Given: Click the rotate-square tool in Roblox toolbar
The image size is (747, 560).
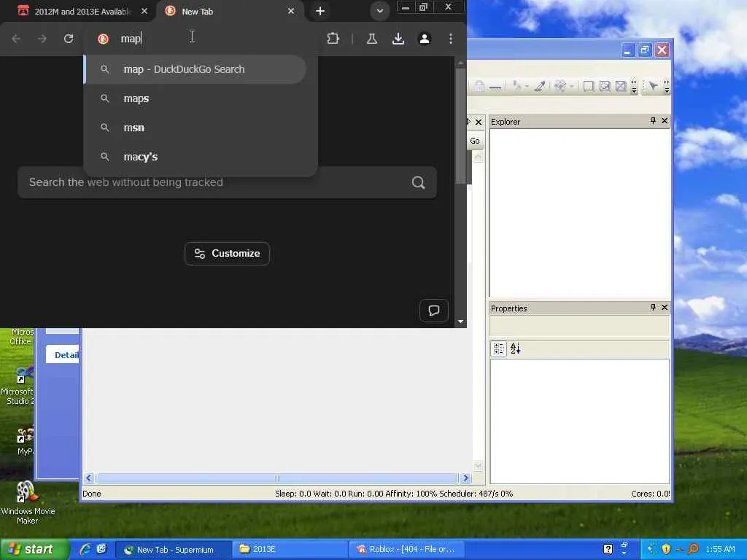Looking at the screenshot, I should tap(605, 86).
